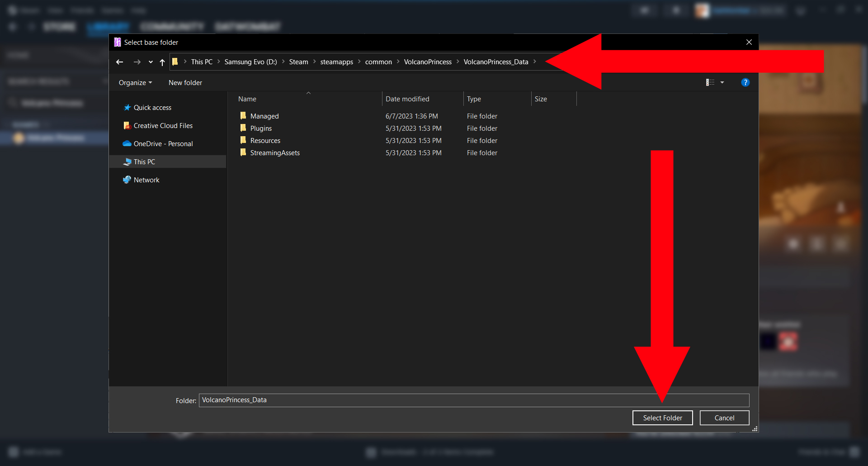868x466 pixels.
Task: Close the Select base folder dialog
Action: [x=749, y=42]
